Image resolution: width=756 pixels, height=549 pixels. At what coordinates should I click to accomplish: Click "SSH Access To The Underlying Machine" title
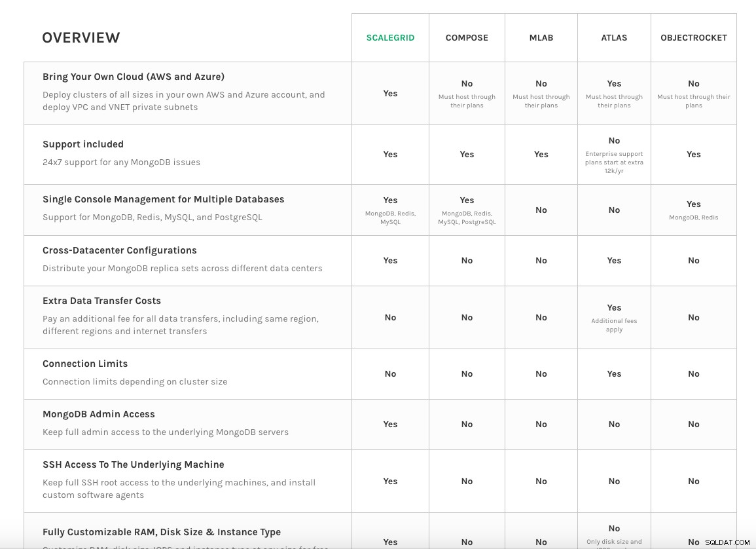(134, 464)
